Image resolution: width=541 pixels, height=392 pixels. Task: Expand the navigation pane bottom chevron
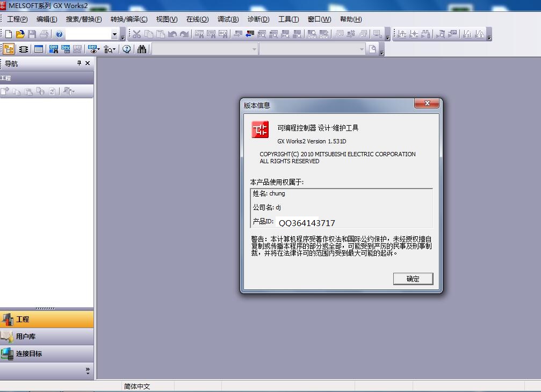88,371
